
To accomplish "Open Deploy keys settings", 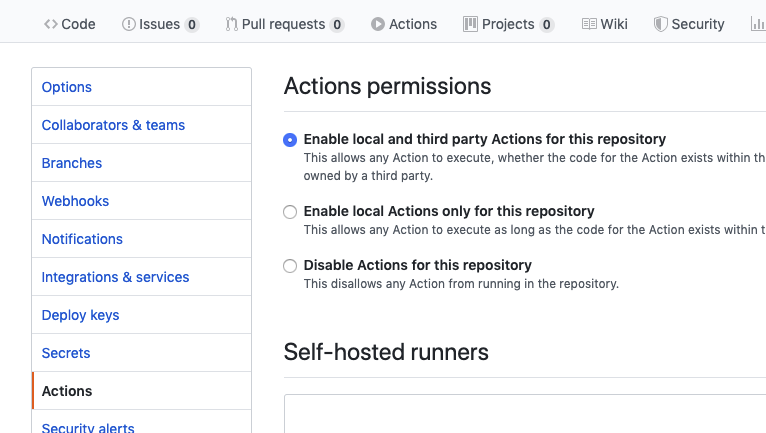I will pyautogui.click(x=142, y=315).
